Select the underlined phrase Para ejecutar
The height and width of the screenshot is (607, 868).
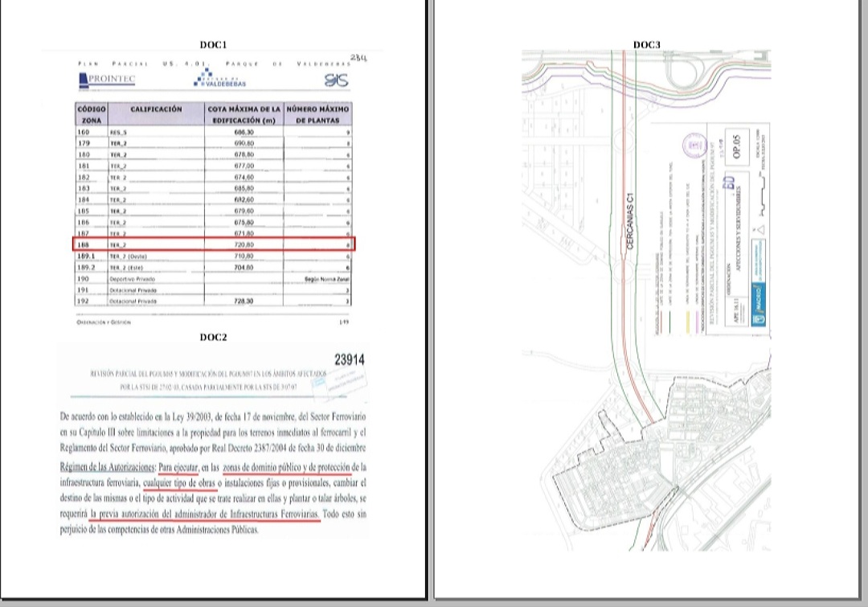(x=178, y=467)
